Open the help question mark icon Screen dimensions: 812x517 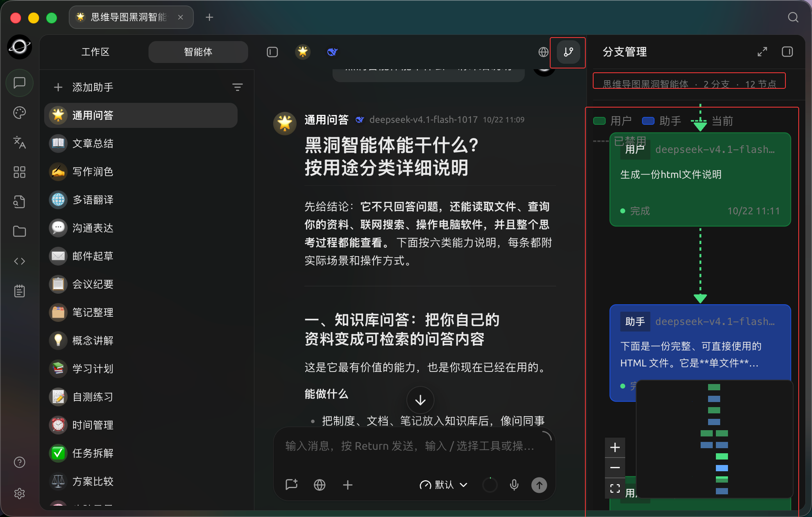pos(20,462)
